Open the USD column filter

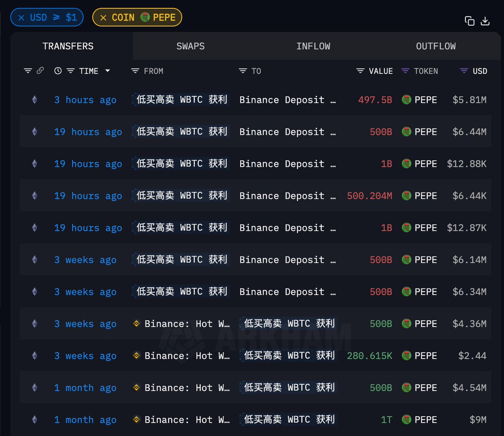464,71
